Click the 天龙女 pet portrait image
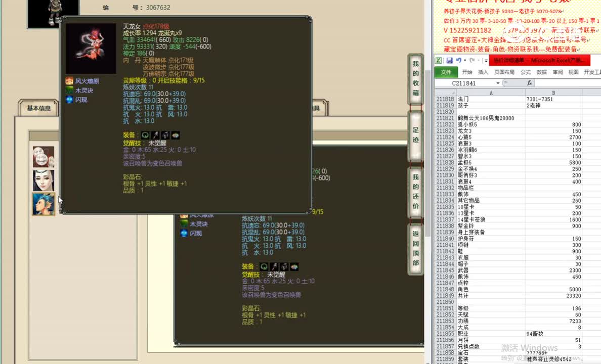 (x=91, y=49)
